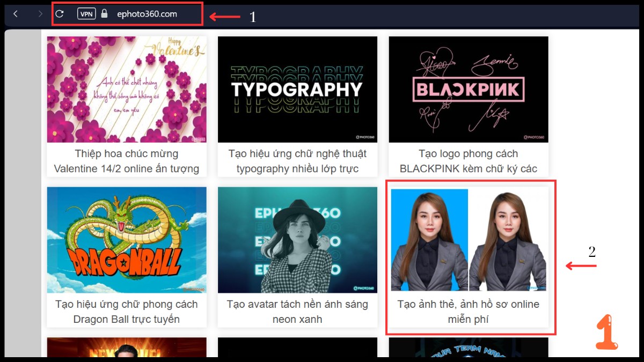
Task: Select the TYPOGRAPHY text effect thumbnail
Action: pos(297,89)
